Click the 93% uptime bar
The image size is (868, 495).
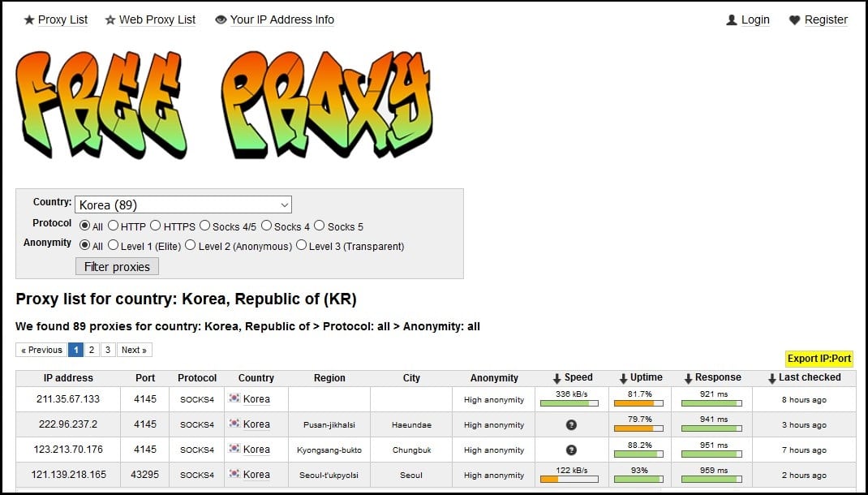(x=638, y=479)
